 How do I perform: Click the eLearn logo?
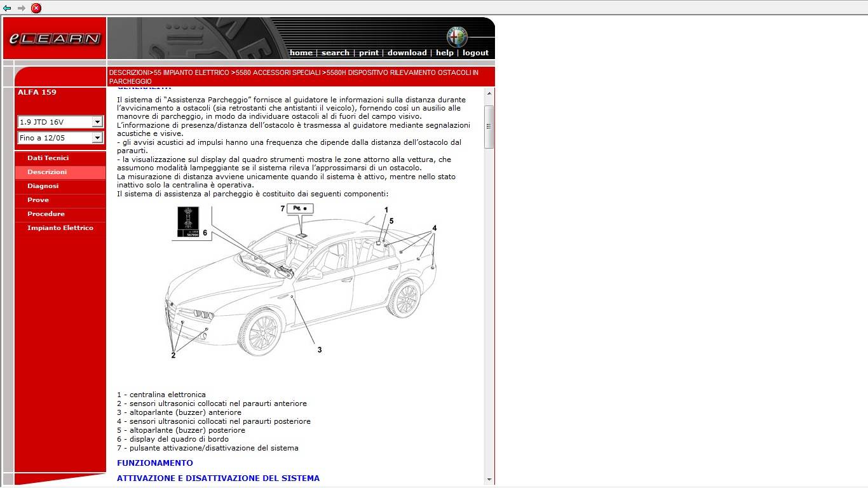click(55, 39)
